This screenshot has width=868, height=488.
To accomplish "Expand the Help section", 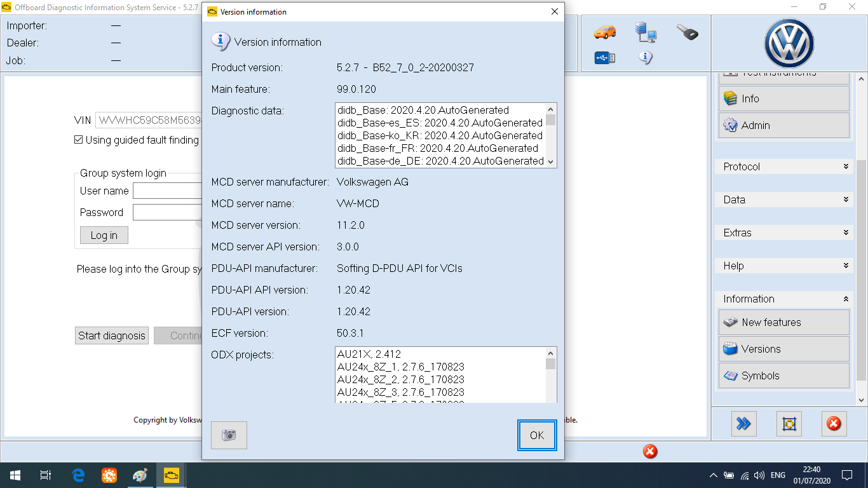I will pyautogui.click(x=785, y=266).
